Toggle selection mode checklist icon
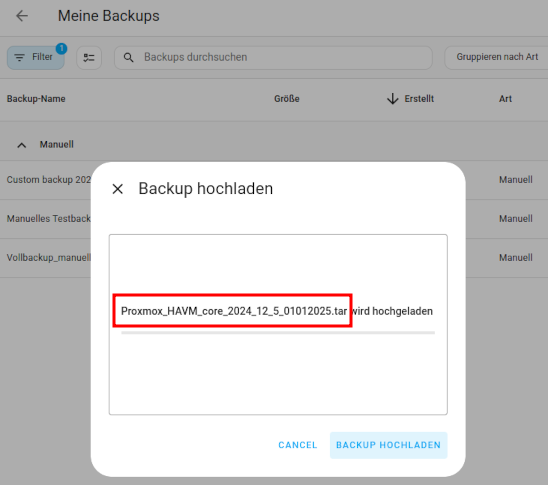The image size is (548, 485). point(89,57)
